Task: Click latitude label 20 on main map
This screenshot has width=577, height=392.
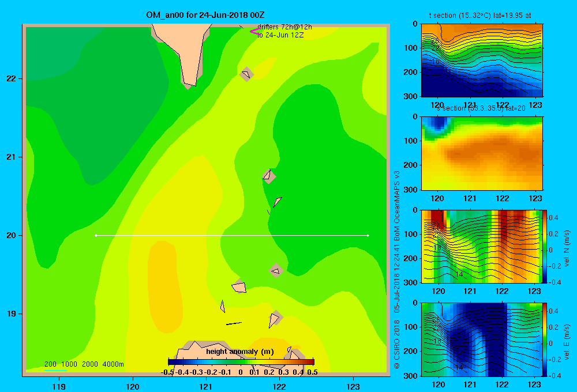Action: pyautogui.click(x=12, y=235)
